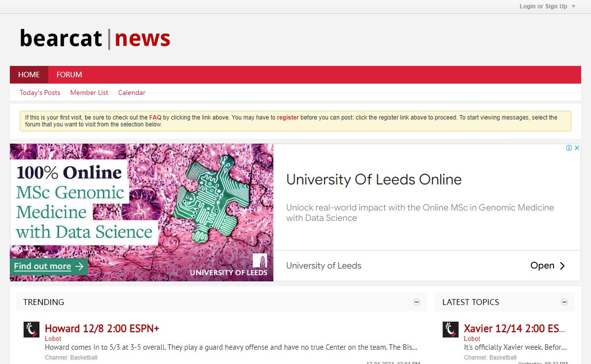591x364 pixels.
Task: Click the genomic medicine ad image
Action: pos(141,212)
